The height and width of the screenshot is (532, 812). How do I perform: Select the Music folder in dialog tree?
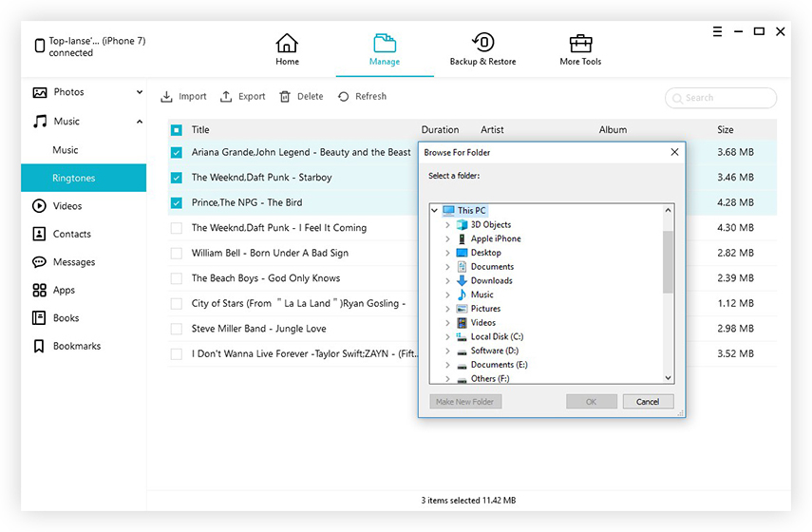(x=482, y=294)
